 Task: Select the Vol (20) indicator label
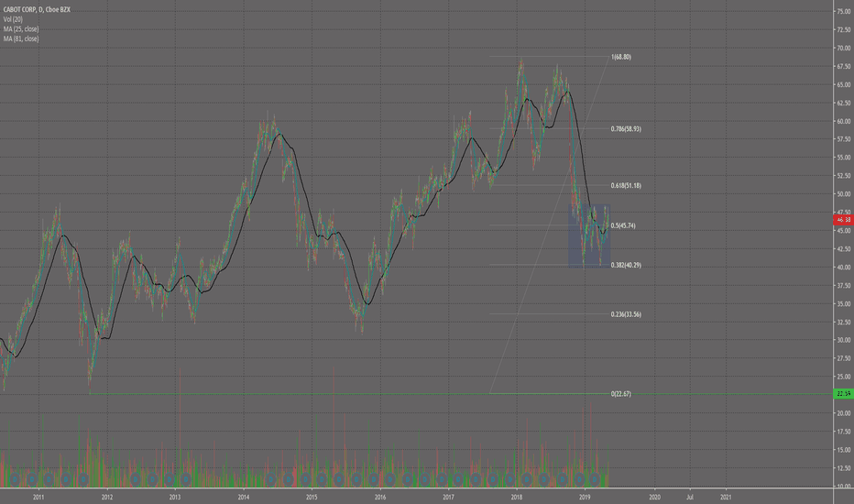click(13, 19)
